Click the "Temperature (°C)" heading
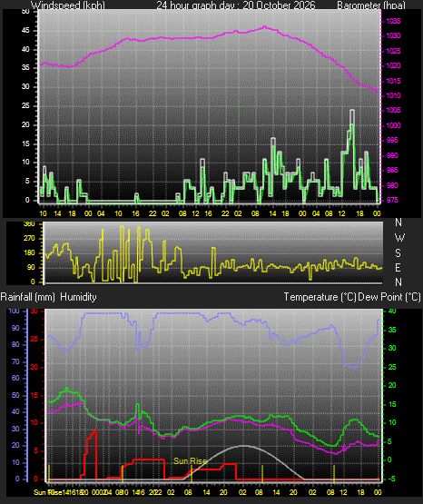 coord(320,297)
